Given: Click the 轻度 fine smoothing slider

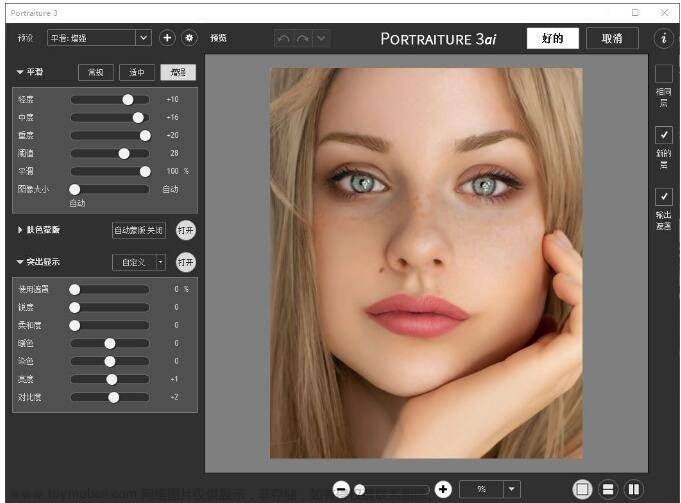Looking at the screenshot, I should click(110, 100).
